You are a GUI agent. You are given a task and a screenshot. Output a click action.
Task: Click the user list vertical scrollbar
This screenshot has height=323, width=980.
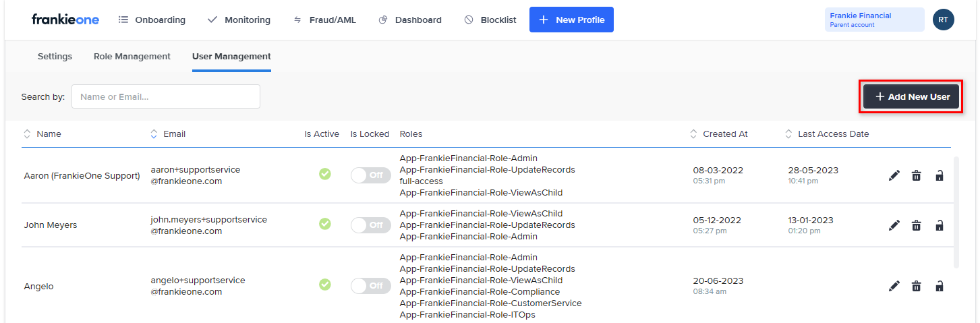coord(955,212)
